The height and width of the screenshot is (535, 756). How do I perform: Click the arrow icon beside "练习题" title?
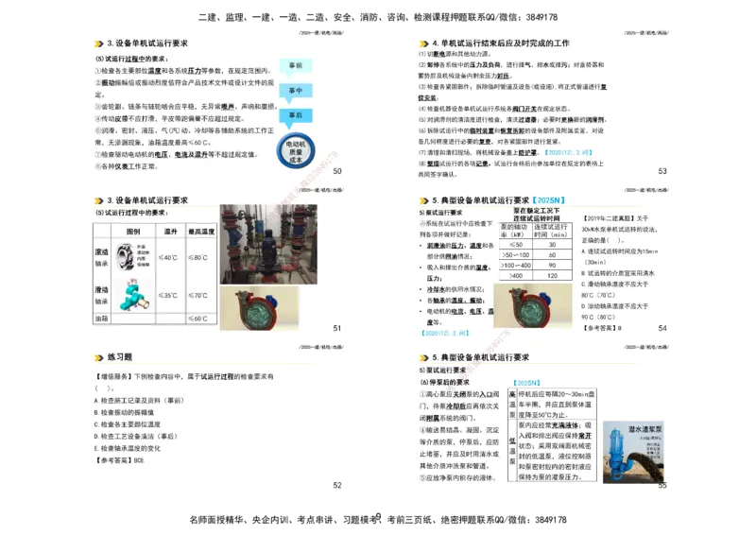(x=99, y=357)
